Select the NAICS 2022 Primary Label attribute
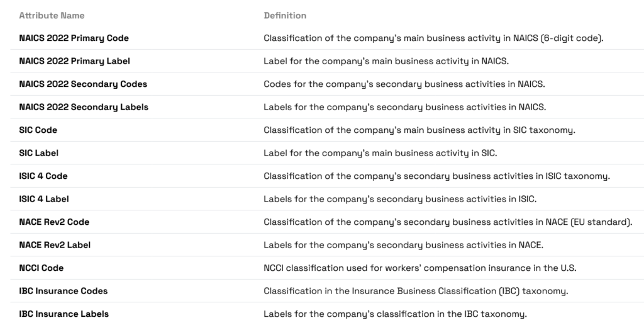Viewport: 644px width, 325px height. pyautogui.click(x=74, y=61)
